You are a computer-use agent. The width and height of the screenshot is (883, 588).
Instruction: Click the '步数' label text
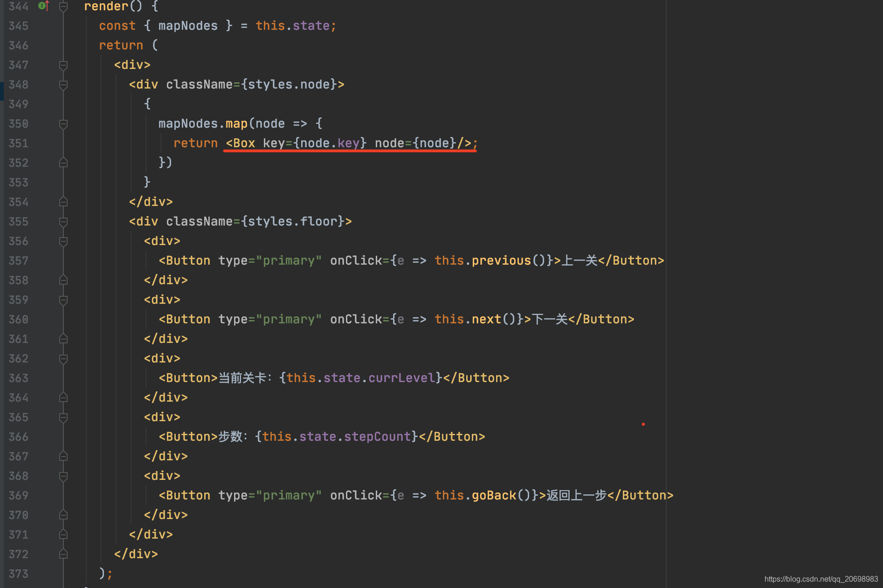[x=230, y=437]
